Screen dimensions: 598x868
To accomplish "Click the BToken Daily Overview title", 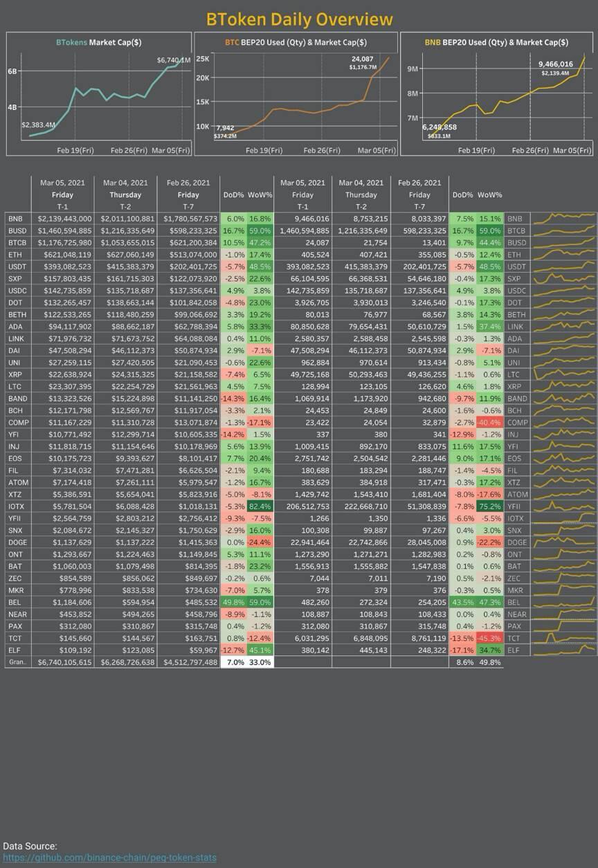I will (299, 19).
